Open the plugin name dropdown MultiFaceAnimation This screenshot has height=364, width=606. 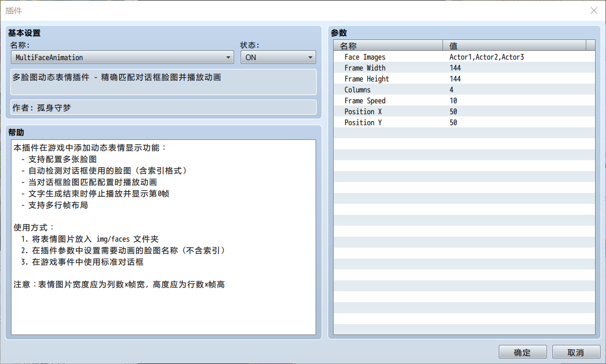point(122,57)
